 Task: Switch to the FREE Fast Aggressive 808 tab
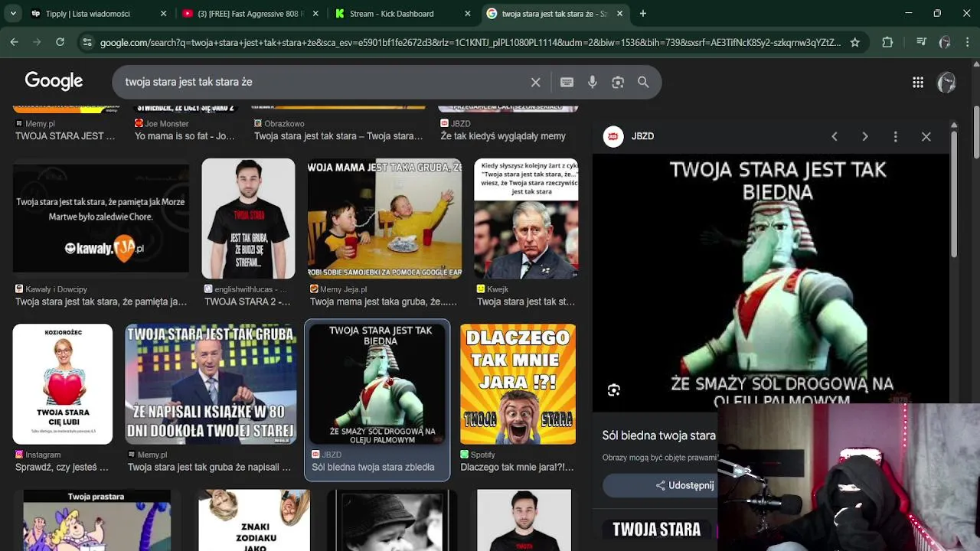250,14
